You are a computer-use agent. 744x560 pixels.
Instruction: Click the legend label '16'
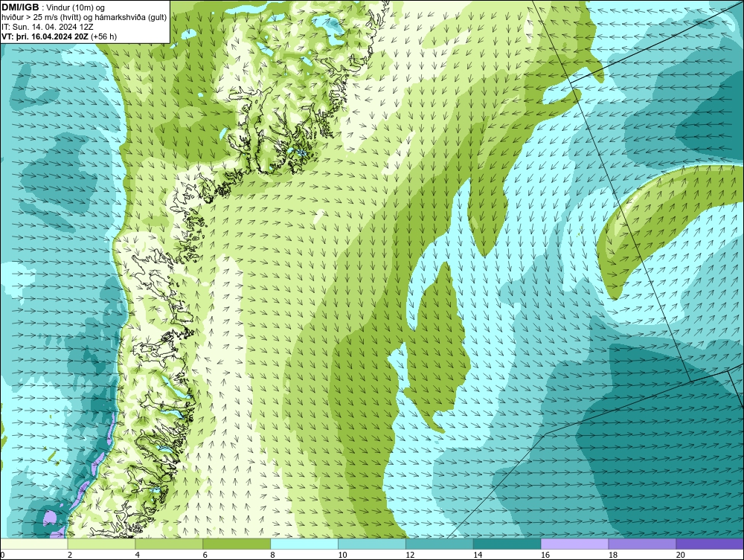545,555
